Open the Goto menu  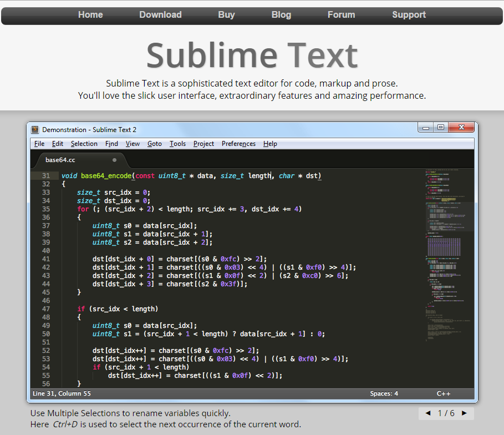tap(154, 144)
